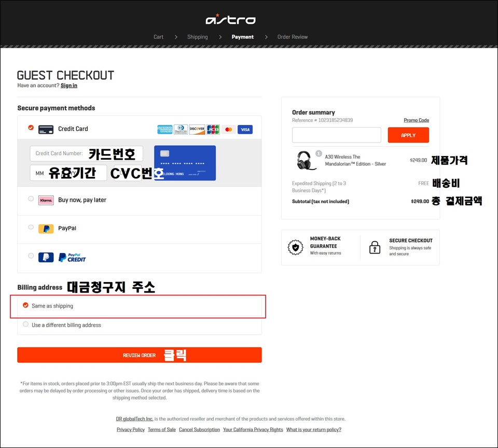
Task: Click the Sign in link
Action: (x=69, y=86)
